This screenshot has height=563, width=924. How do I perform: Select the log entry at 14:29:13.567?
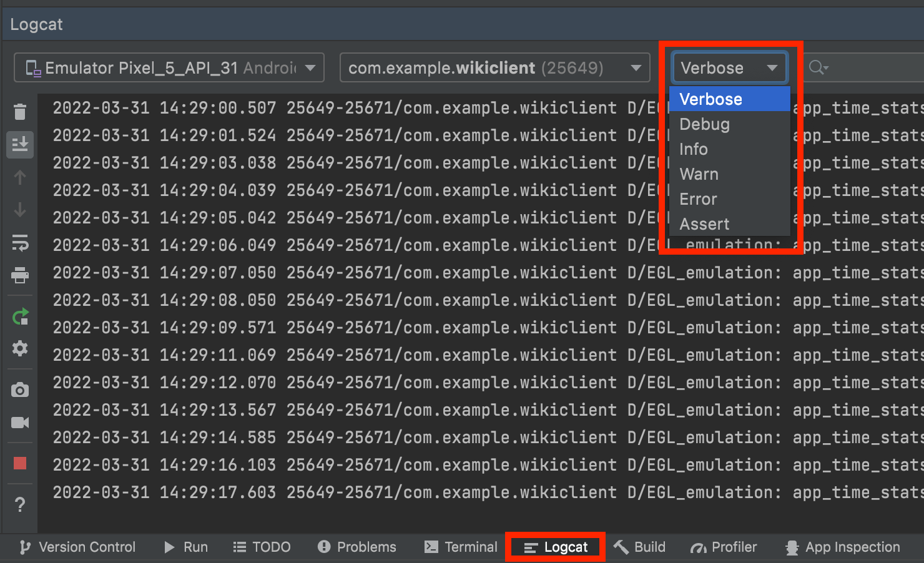click(x=487, y=410)
